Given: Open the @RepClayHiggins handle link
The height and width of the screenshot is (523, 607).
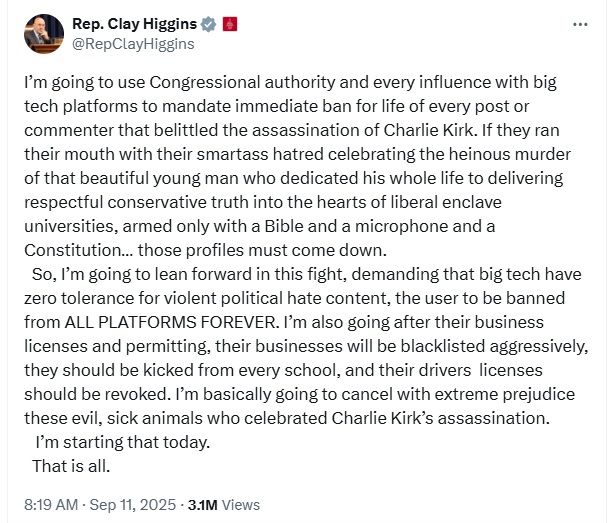Looking at the screenshot, I should click(x=133, y=44).
